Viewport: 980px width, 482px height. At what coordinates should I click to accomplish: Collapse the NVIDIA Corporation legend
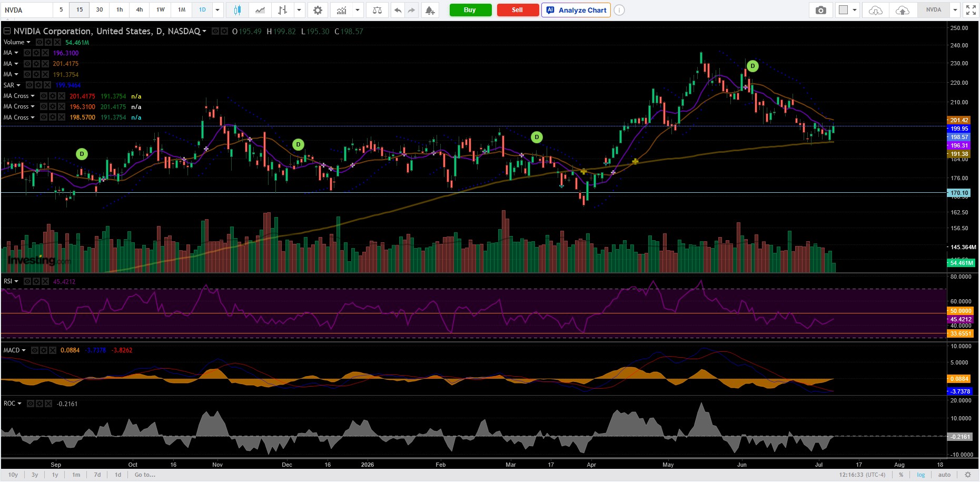[7, 32]
